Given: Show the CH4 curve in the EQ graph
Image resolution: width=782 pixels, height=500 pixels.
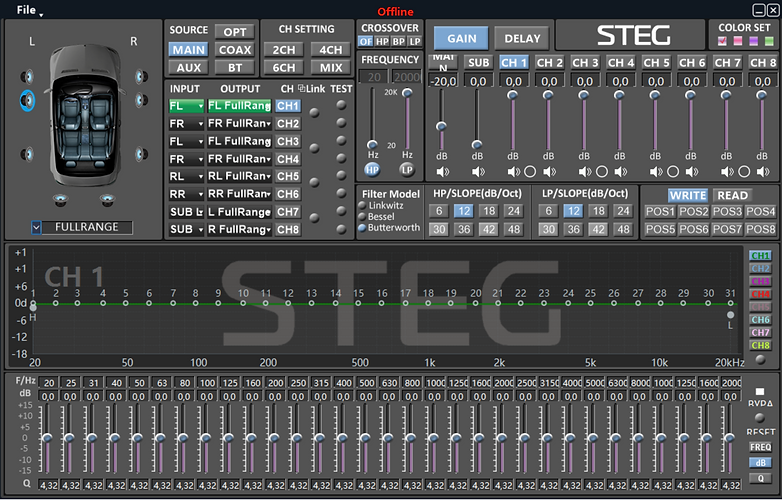Looking at the screenshot, I should [x=761, y=294].
